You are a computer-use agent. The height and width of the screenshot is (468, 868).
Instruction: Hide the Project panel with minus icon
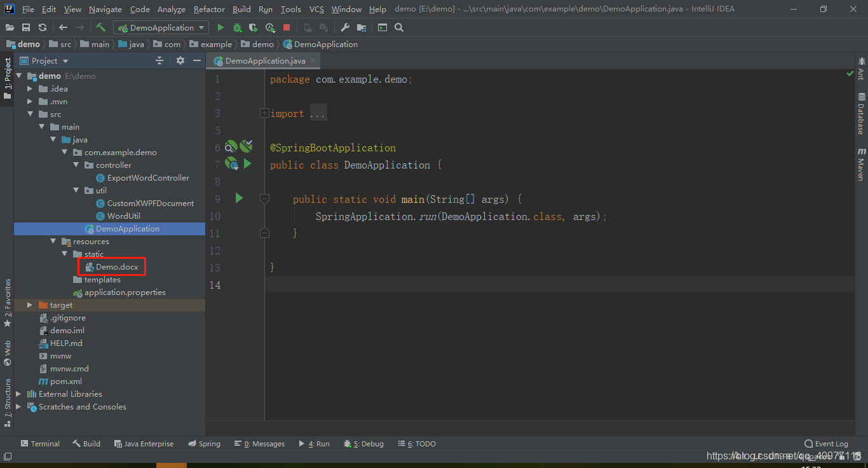click(197, 60)
